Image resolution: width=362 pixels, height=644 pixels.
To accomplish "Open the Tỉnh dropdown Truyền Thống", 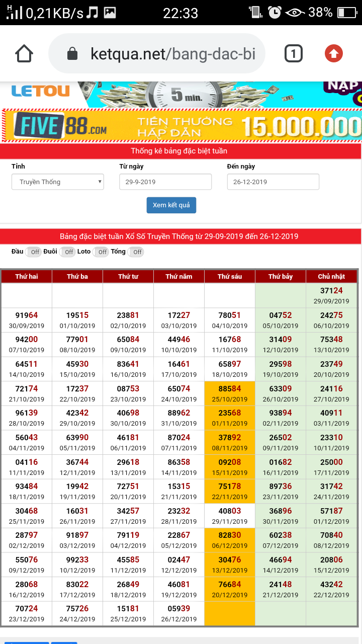I will pos(58,182).
